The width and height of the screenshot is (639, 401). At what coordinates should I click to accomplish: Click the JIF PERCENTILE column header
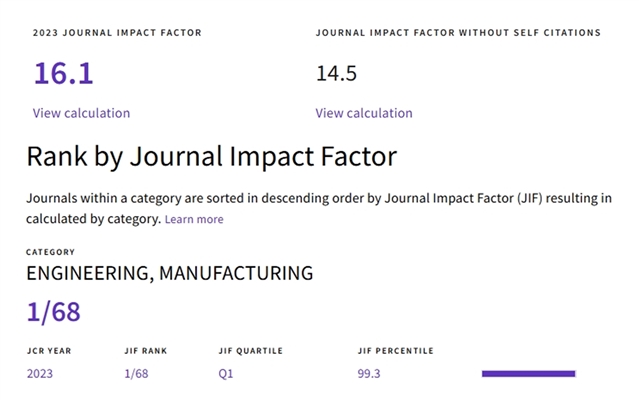395,351
